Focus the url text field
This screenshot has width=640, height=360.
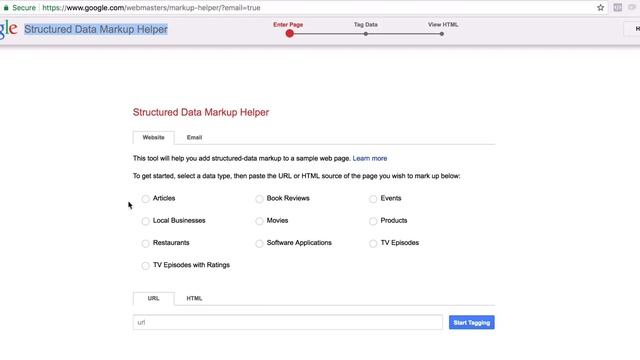(288, 322)
